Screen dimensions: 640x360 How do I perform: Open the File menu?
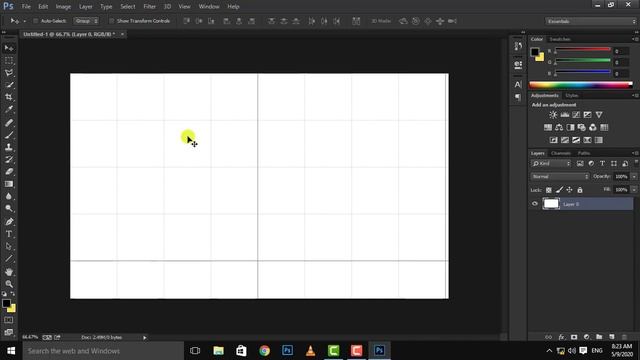point(26,7)
